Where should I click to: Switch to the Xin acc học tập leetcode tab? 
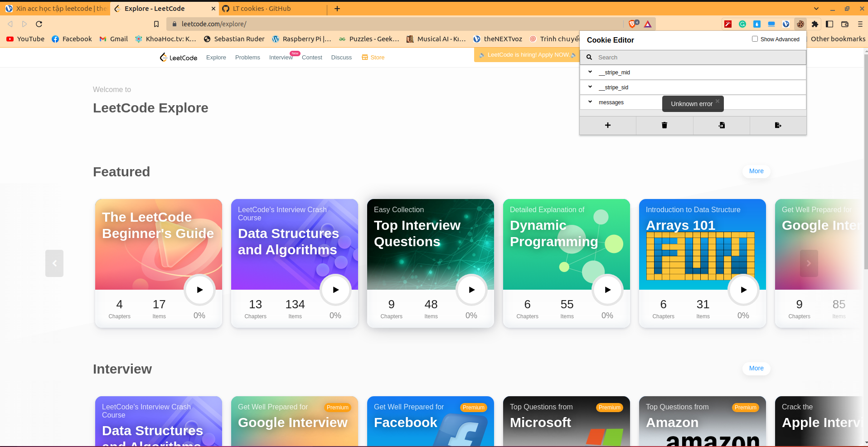click(x=55, y=9)
